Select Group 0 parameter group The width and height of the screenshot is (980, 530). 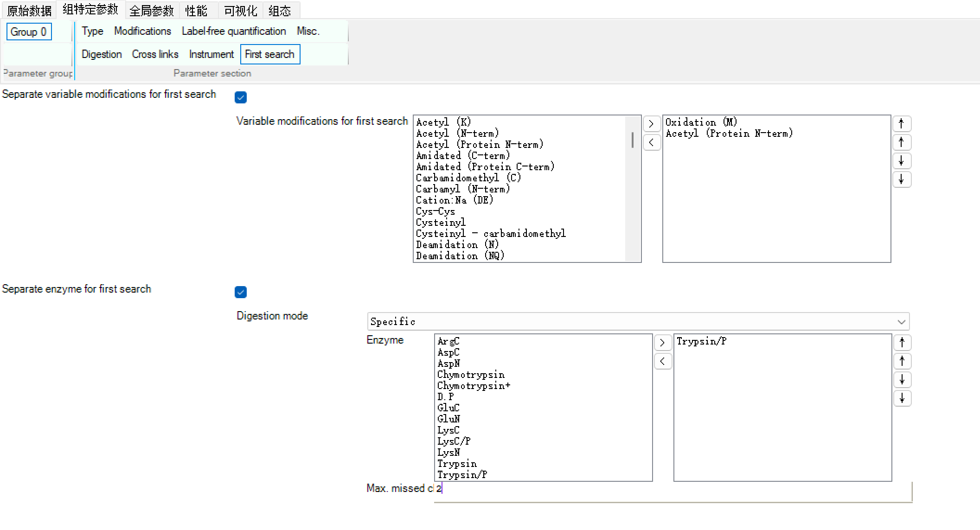point(28,32)
